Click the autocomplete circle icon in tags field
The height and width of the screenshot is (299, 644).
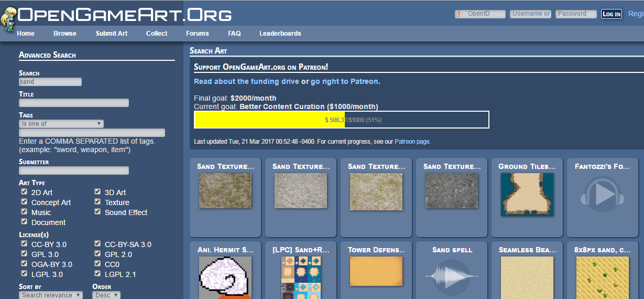point(161,133)
